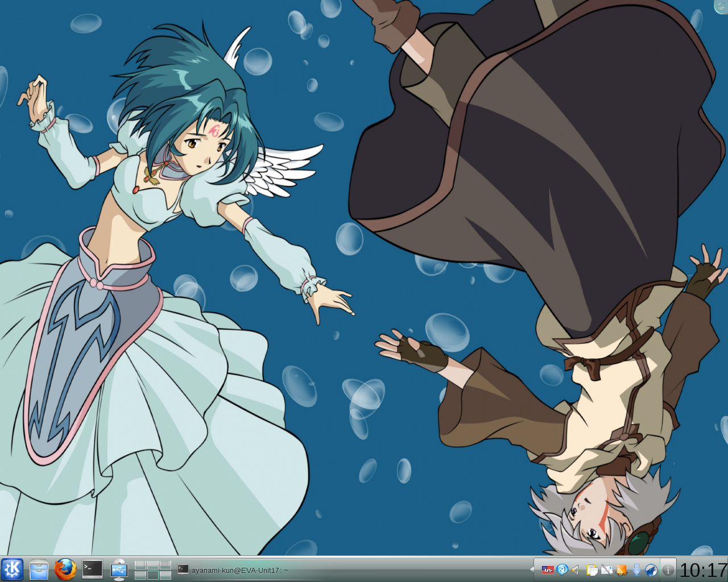728x582 pixels.
Task: Open the volume speaker tray icon
Action: point(576,569)
